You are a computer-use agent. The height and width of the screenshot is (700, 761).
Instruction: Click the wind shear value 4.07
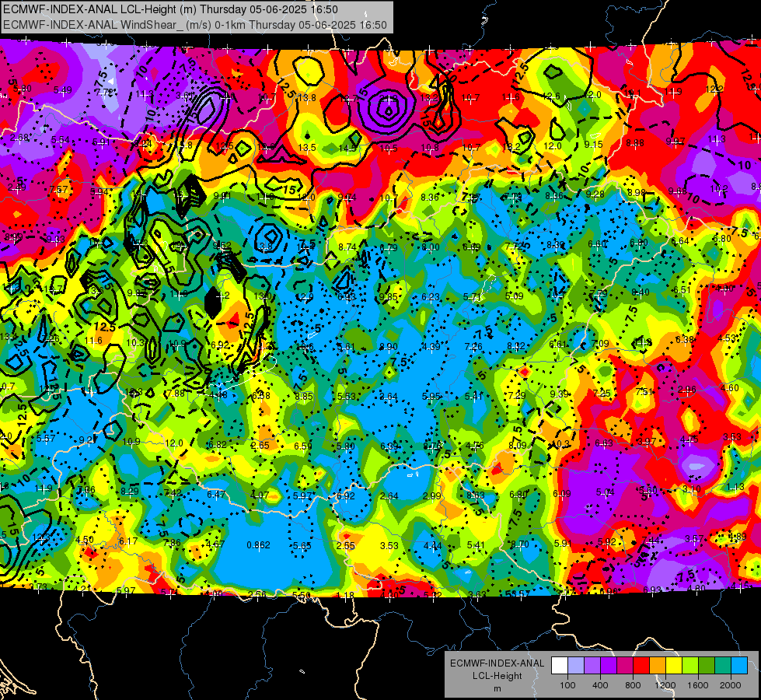[259, 495]
